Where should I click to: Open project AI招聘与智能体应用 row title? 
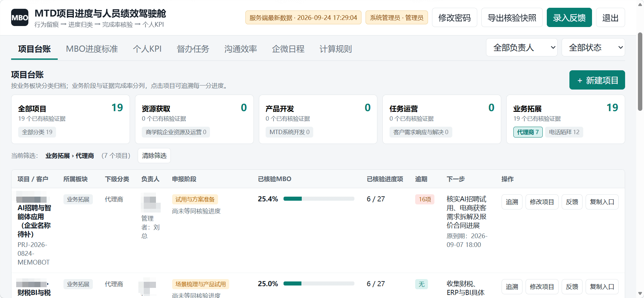coord(34,221)
